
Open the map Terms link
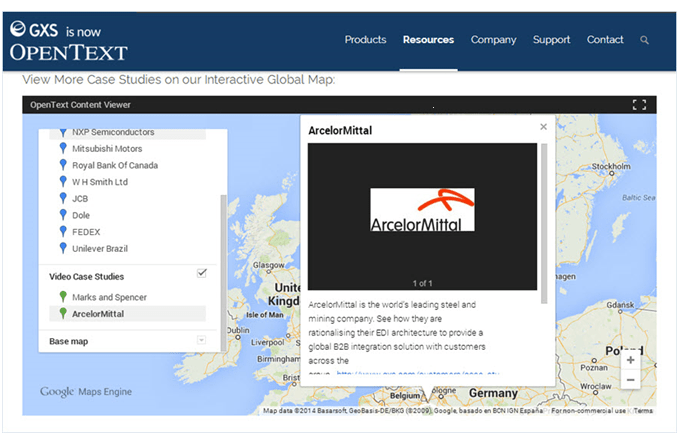pyautogui.click(x=643, y=411)
